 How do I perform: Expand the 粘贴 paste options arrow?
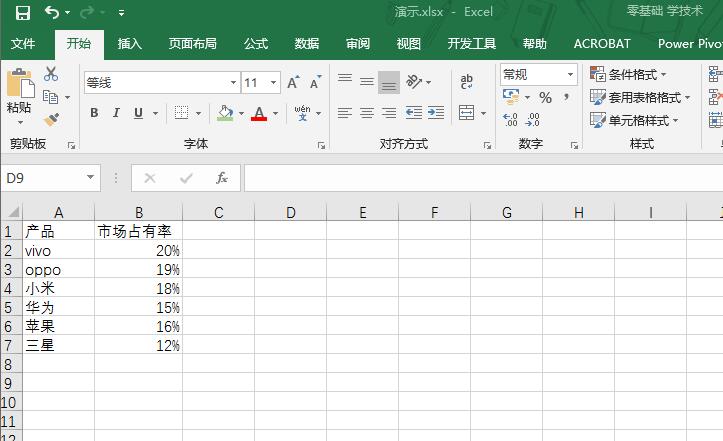coord(20,122)
